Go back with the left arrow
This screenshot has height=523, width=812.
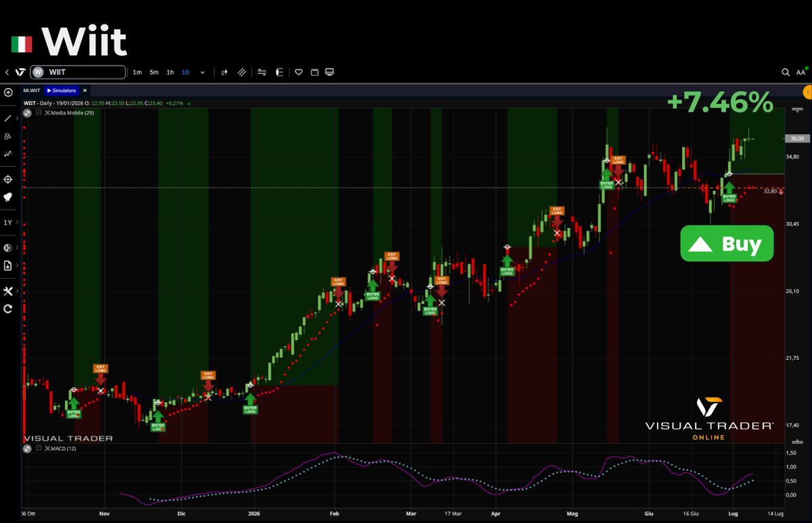[x=6, y=72]
